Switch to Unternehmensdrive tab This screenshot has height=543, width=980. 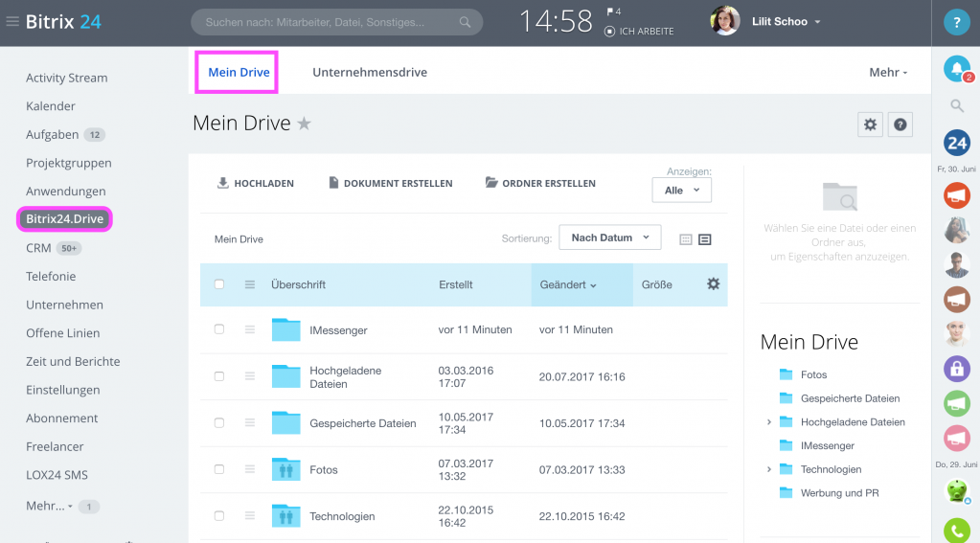370,73
